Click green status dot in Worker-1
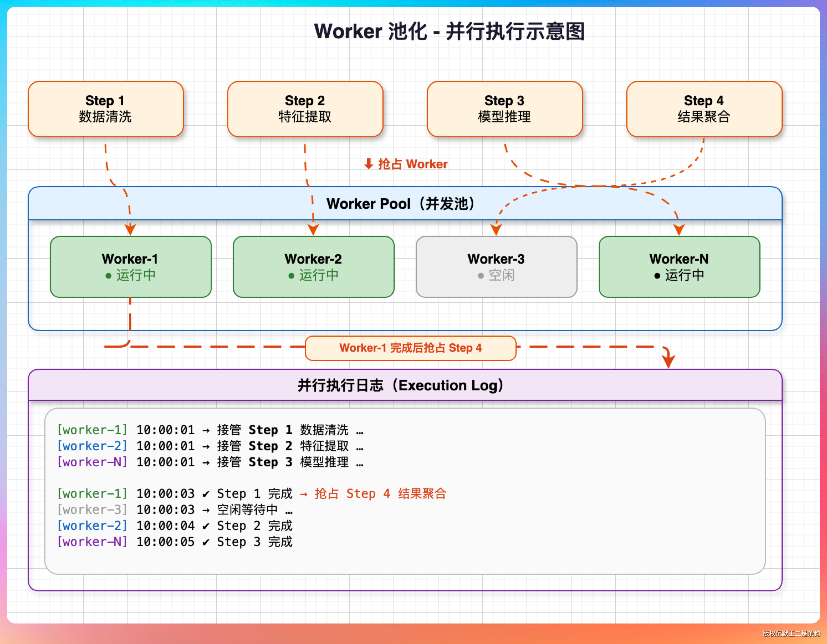827x644 pixels. click(108, 276)
